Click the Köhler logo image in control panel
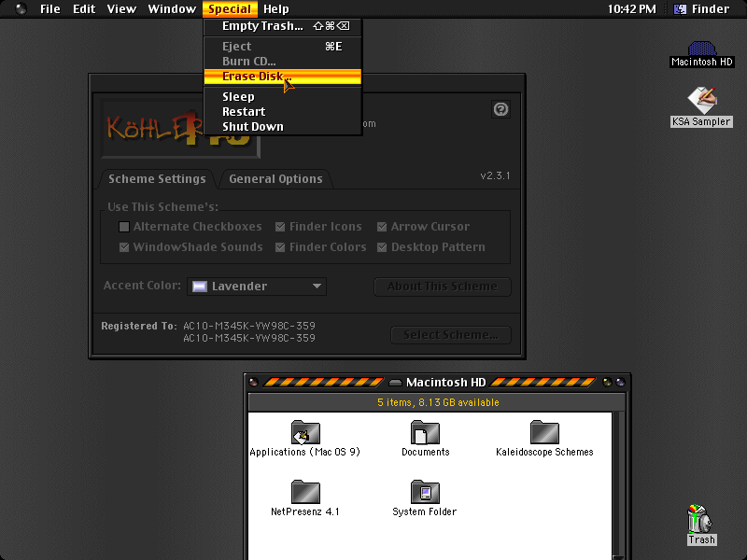Screen dimensions: 747x560 point(180,129)
